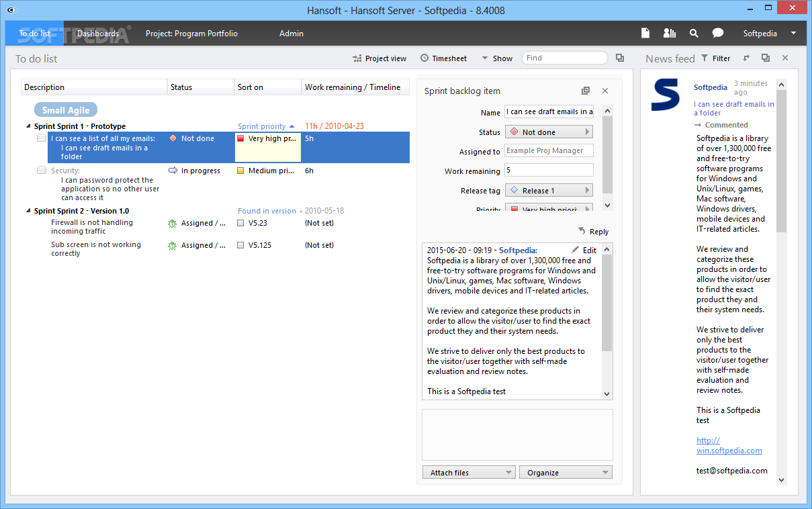
Task: Detach the Sprint backlog item panel
Action: point(586,91)
